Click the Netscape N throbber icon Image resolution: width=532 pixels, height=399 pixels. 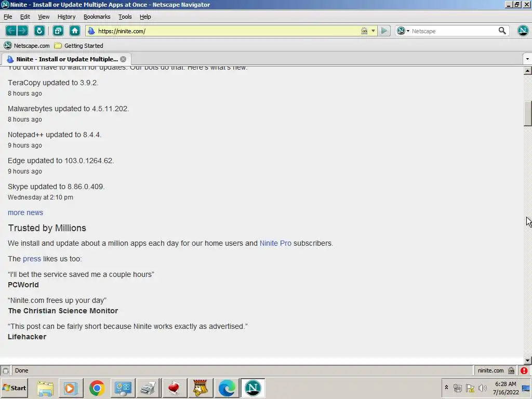523,31
